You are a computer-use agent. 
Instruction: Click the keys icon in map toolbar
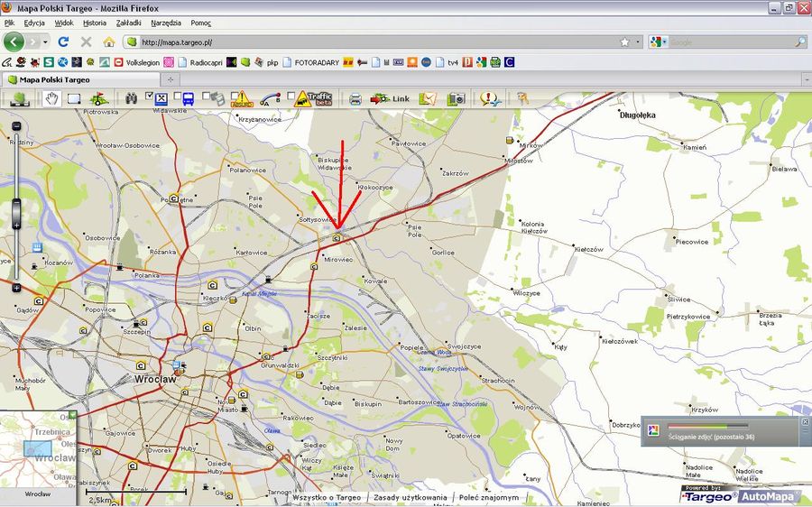tap(522, 98)
